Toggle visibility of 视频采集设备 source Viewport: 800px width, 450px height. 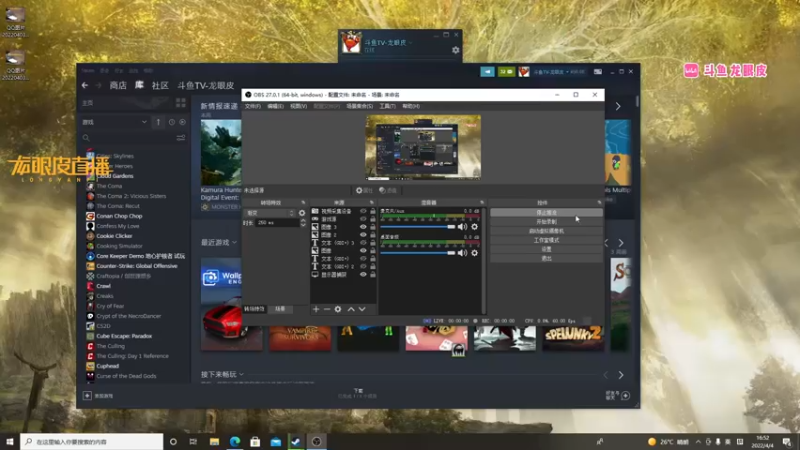[363, 211]
